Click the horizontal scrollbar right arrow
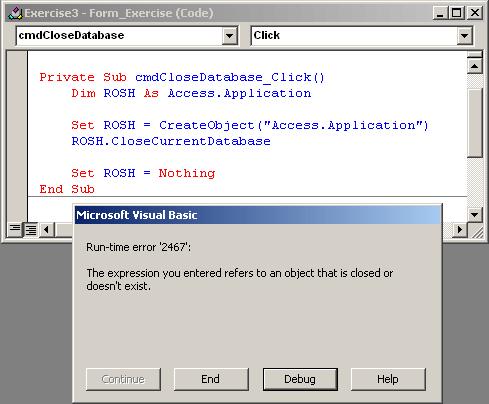Viewport: 489px width, 404px height. tap(460, 229)
